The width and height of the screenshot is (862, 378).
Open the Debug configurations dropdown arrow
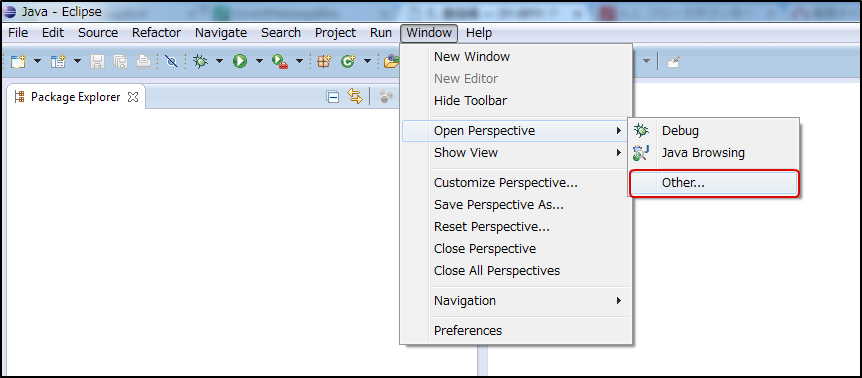[x=219, y=62]
